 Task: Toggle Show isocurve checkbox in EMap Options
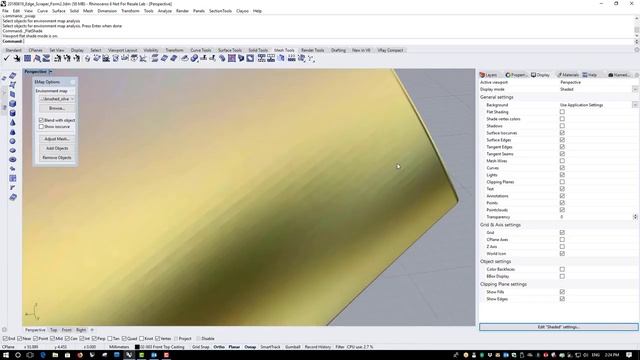(x=41, y=127)
